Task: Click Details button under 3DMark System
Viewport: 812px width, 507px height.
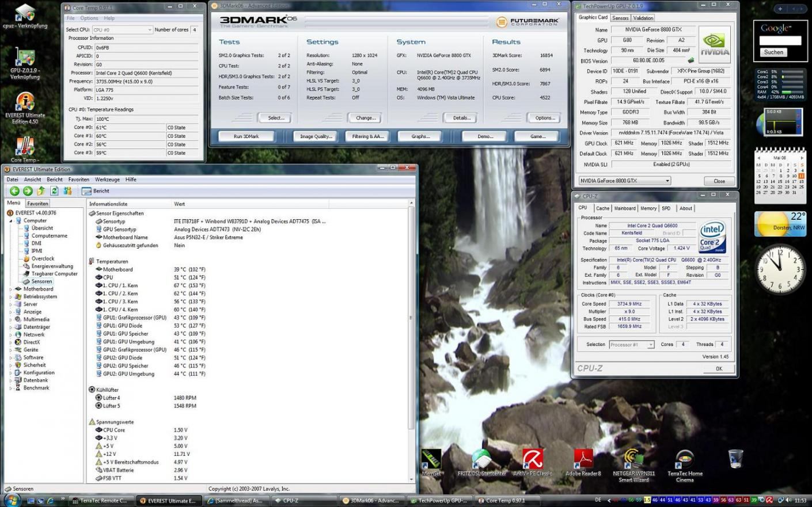Action: (461, 118)
